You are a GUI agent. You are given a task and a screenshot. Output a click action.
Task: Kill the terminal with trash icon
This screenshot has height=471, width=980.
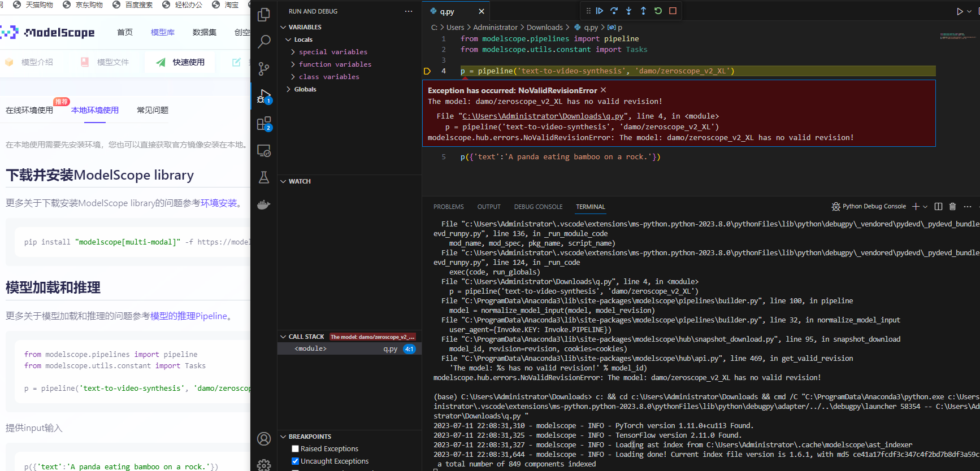pos(952,207)
